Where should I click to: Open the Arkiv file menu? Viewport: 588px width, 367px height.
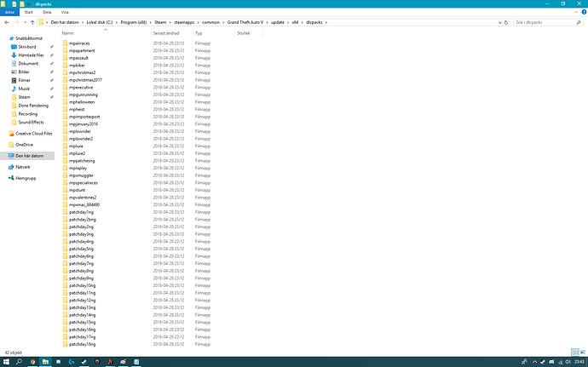pyautogui.click(x=9, y=12)
